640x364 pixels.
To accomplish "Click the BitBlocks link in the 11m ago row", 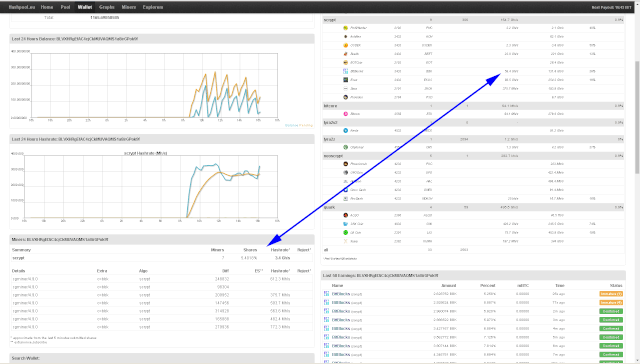I will pyautogui.click(x=341, y=303).
